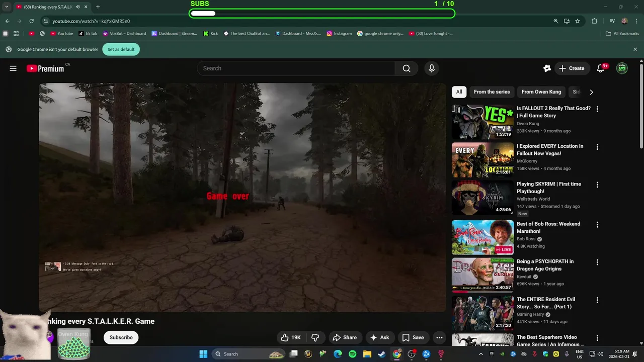The width and height of the screenshot is (644, 362).
Task: Open YouTube bookmark with label
Action: click(62, 34)
